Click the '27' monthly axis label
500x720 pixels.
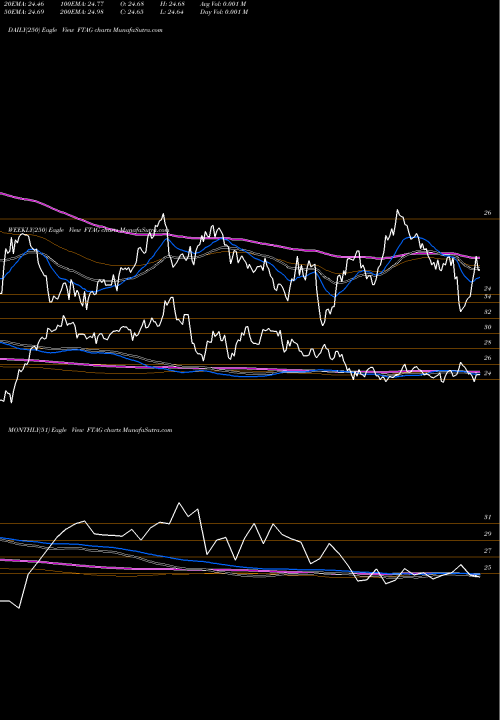click(x=488, y=551)
